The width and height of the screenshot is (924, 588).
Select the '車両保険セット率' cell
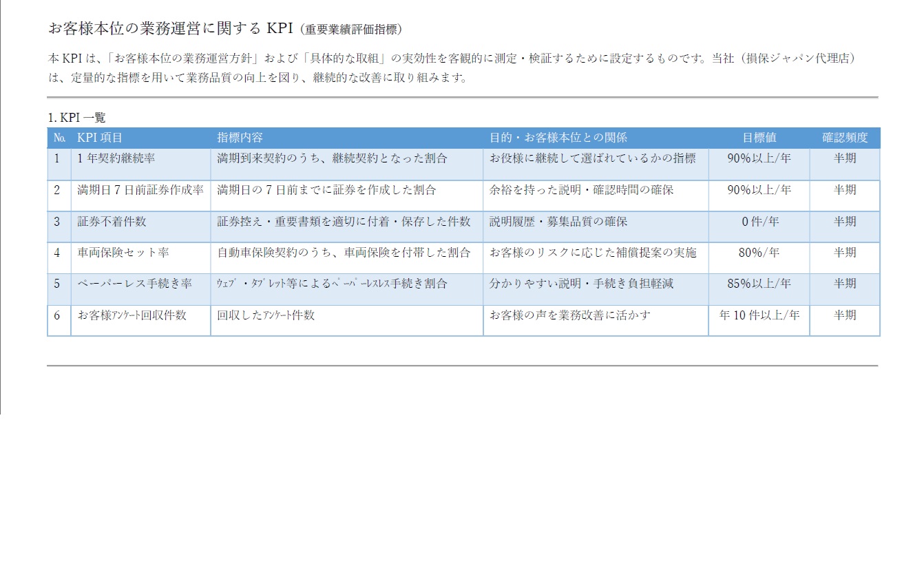123,253
